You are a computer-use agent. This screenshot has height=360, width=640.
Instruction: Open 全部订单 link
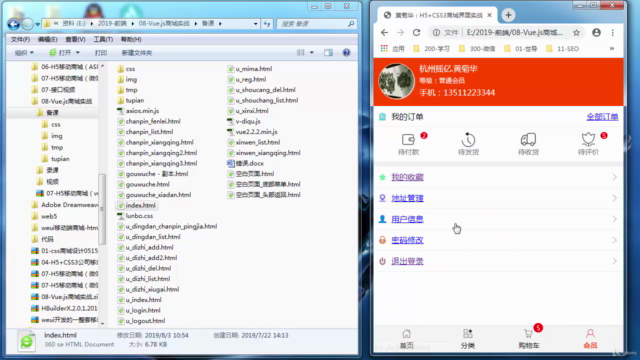pyautogui.click(x=602, y=117)
